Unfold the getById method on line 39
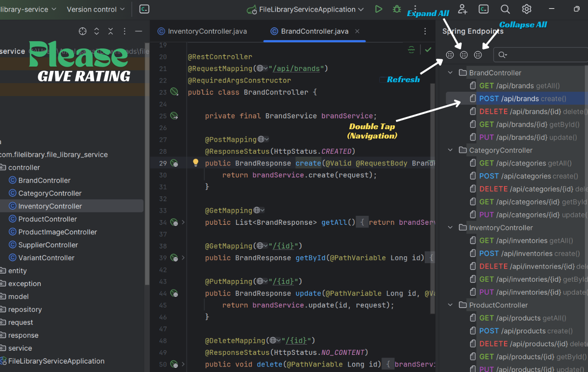 click(x=183, y=258)
